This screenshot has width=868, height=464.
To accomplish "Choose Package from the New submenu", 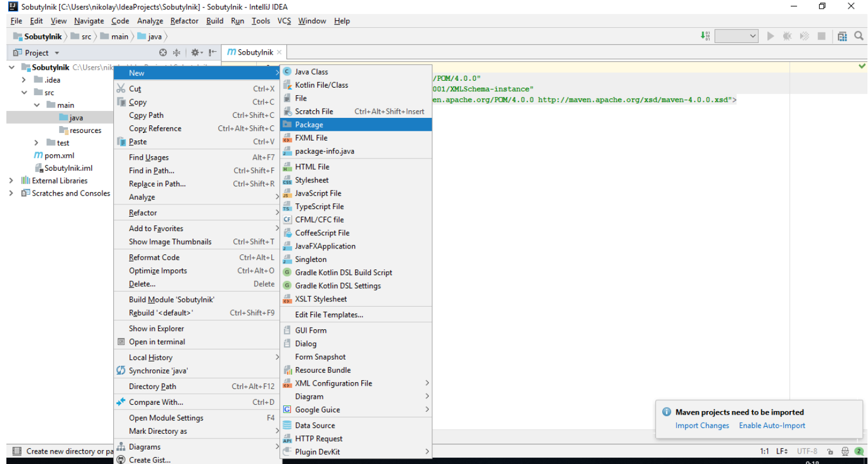I will click(356, 124).
